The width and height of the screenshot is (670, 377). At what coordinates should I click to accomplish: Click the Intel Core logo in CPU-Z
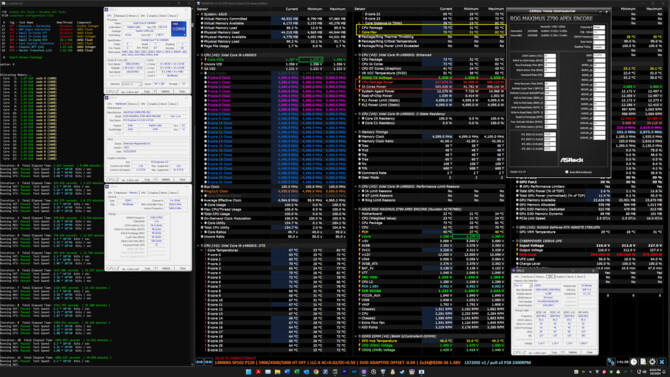click(x=179, y=29)
